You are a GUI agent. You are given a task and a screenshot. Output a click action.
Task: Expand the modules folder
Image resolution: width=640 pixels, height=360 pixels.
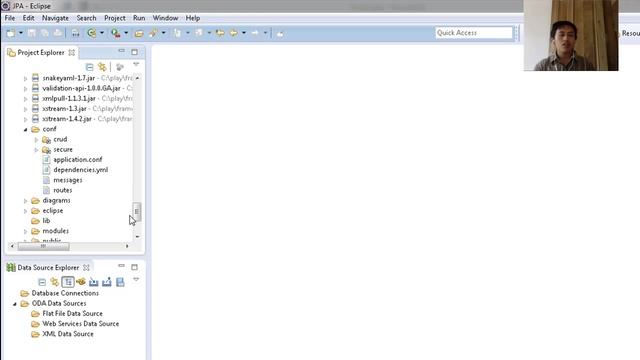pos(25,231)
